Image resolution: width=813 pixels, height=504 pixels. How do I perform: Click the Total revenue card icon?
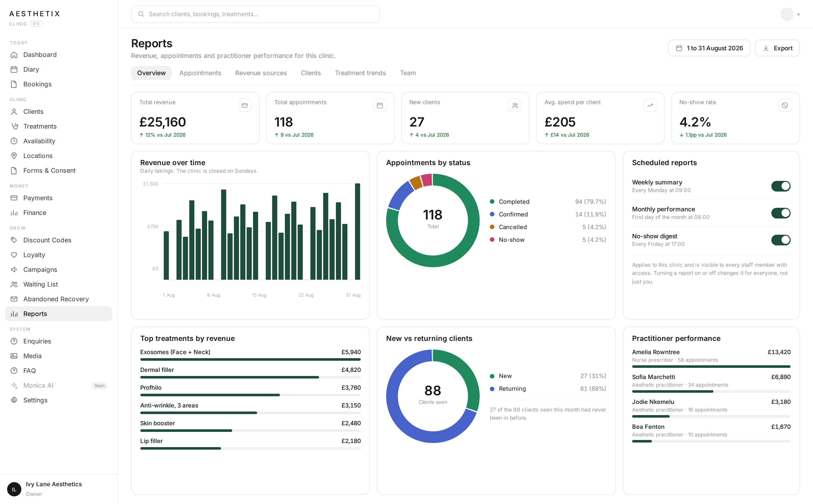pyautogui.click(x=245, y=105)
